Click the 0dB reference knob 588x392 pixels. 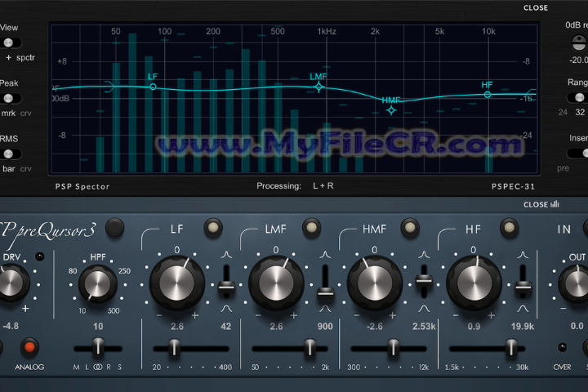[579, 42]
